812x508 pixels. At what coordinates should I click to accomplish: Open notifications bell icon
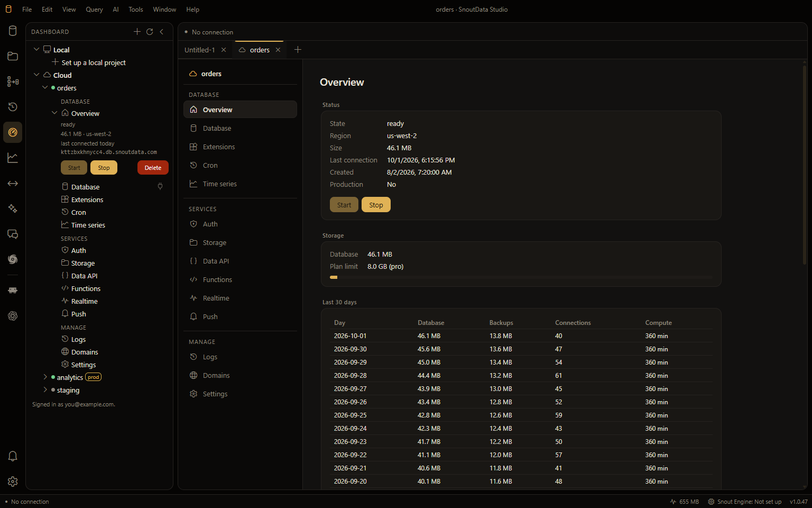click(x=13, y=456)
